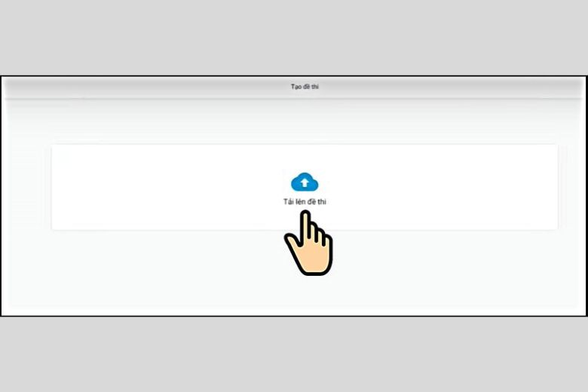Select the white arrow inside the cloud
Image resolution: width=588 pixels, height=392 pixels.
[x=305, y=182]
